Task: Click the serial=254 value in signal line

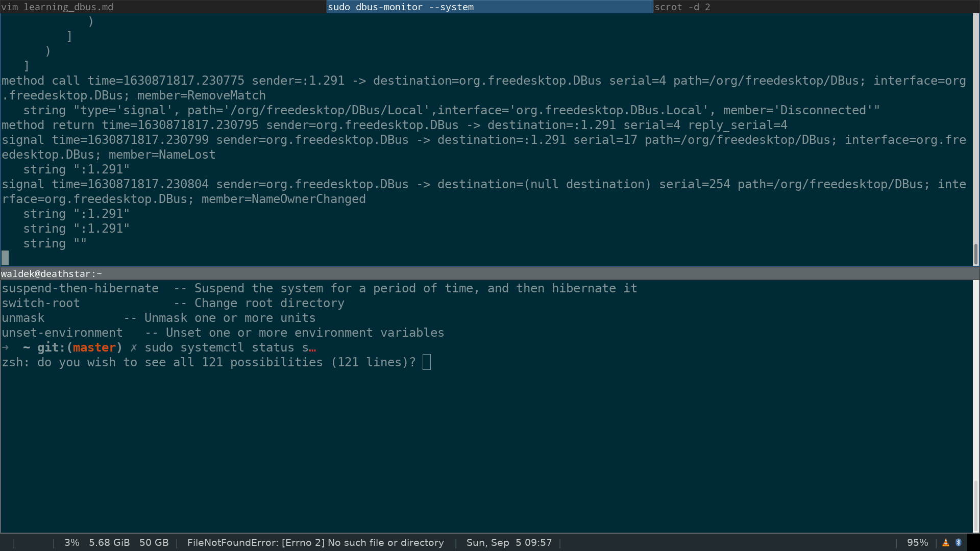Action: (695, 184)
